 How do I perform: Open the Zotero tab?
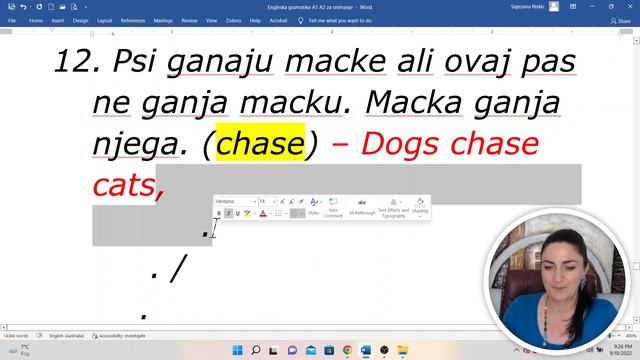[x=233, y=20]
